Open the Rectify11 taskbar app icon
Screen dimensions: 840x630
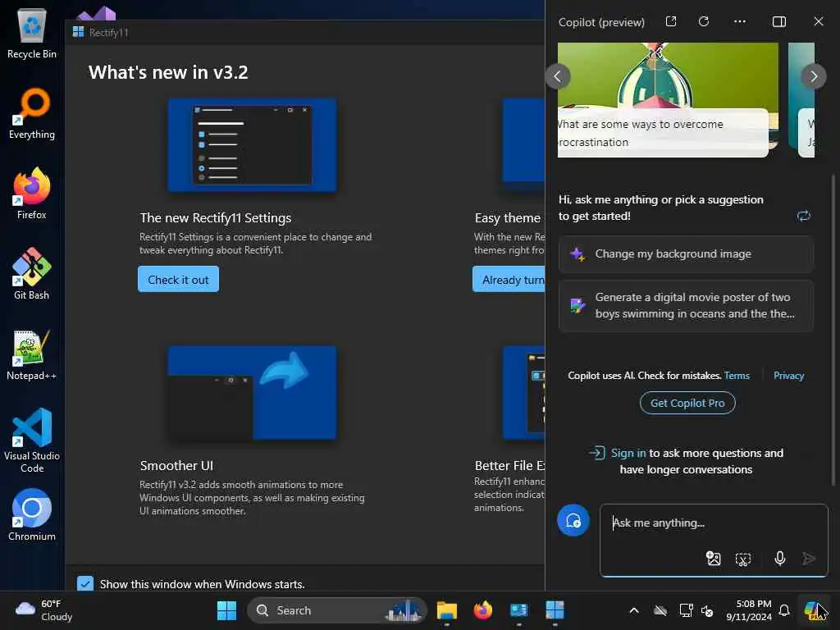coord(555,610)
